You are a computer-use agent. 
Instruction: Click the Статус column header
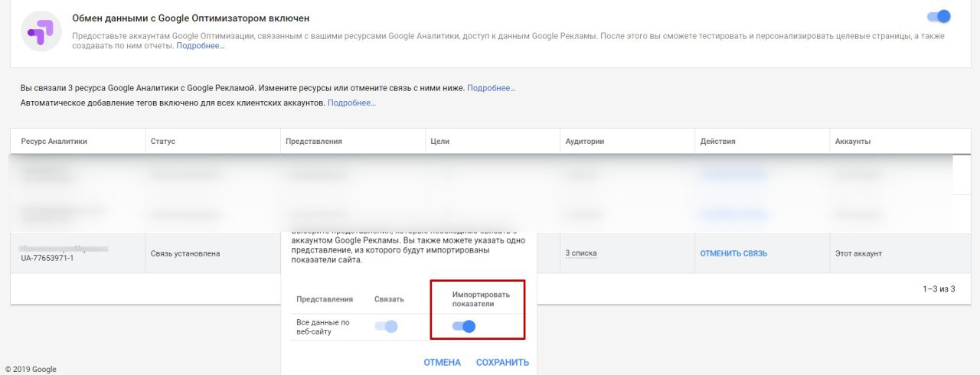pyautogui.click(x=163, y=142)
